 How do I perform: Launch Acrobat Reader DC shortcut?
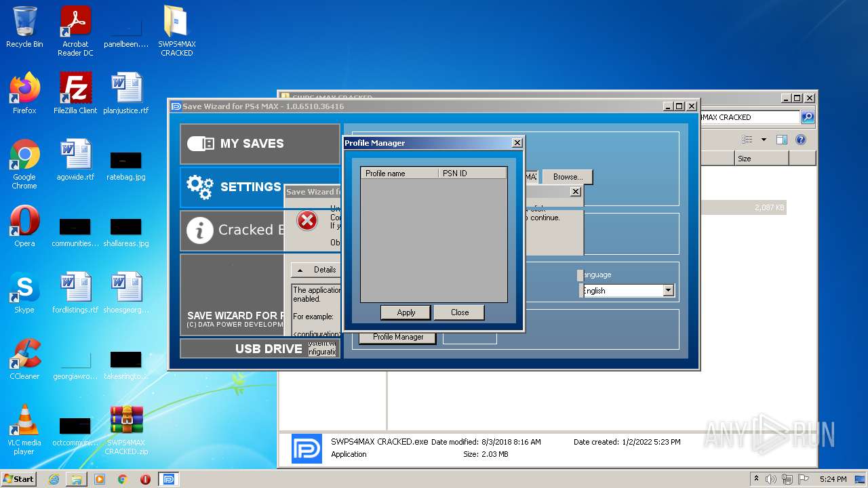click(75, 30)
